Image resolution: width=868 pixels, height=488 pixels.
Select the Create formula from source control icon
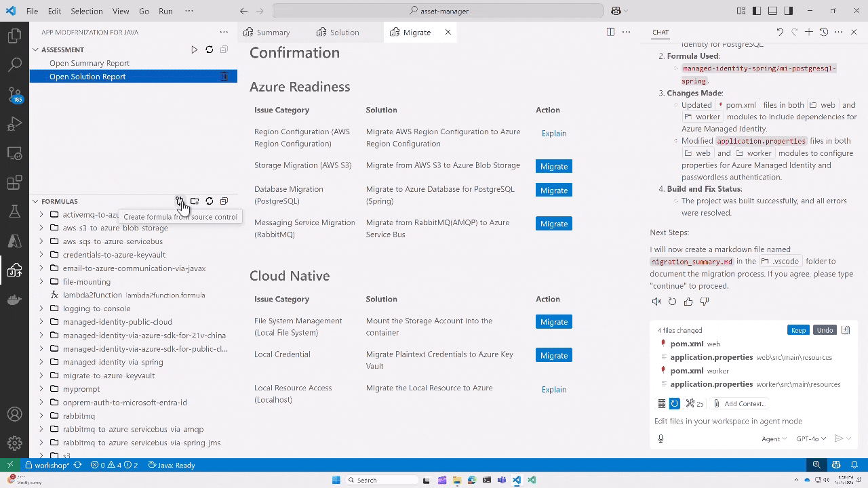coord(180,201)
